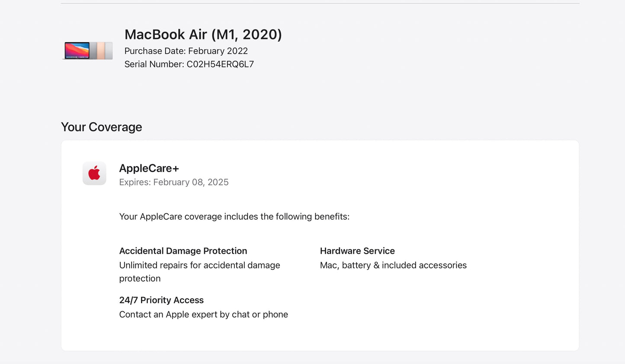This screenshot has height=364, width=625.
Task: Click the MacBook Air product thumbnail image
Action: (88, 51)
